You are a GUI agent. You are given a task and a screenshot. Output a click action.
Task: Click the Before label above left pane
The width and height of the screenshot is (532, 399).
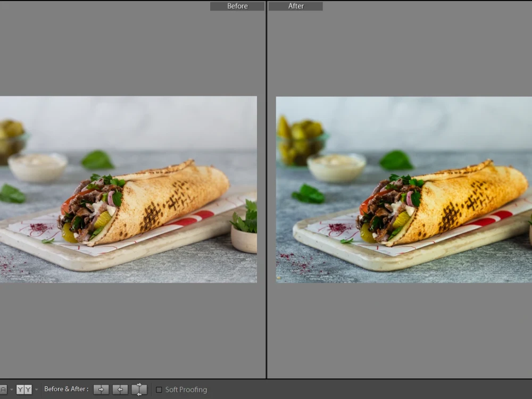coord(237,6)
